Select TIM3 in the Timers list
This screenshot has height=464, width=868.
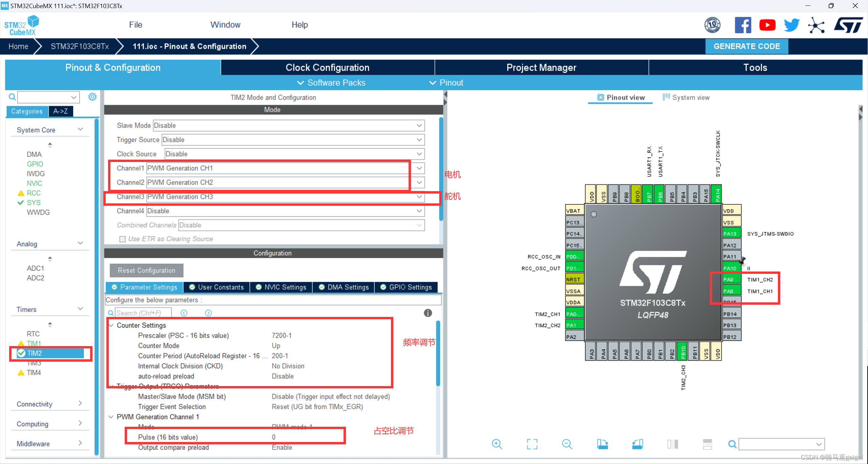pyautogui.click(x=34, y=363)
